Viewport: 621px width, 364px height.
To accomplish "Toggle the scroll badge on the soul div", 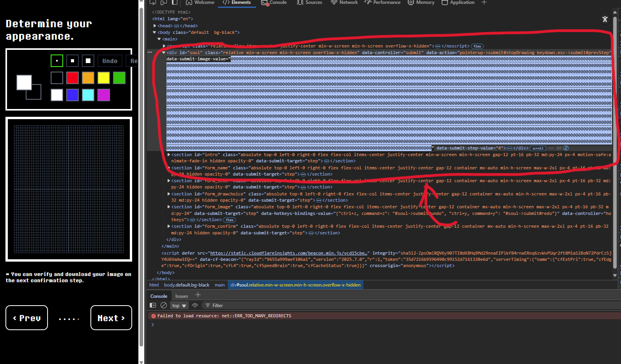I will click(538, 148).
